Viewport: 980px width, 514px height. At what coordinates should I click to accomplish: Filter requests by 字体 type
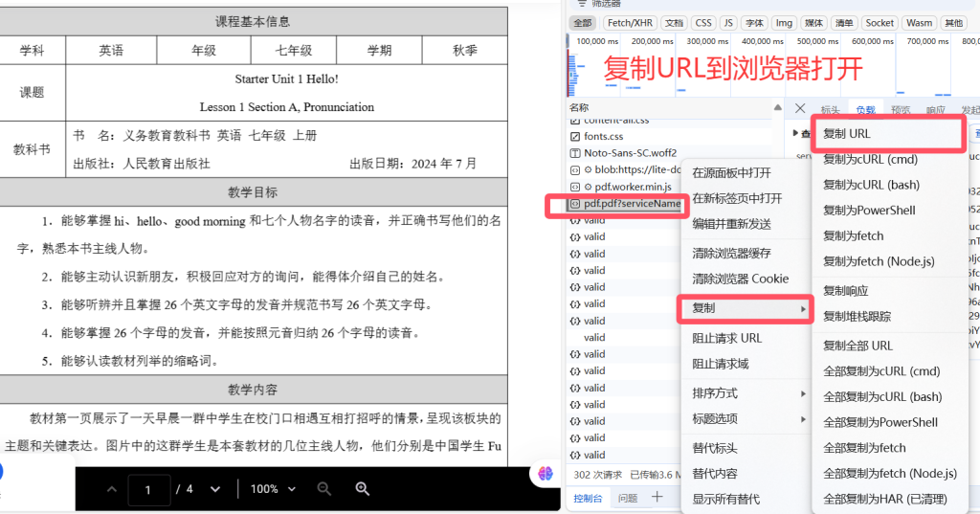[x=754, y=23]
